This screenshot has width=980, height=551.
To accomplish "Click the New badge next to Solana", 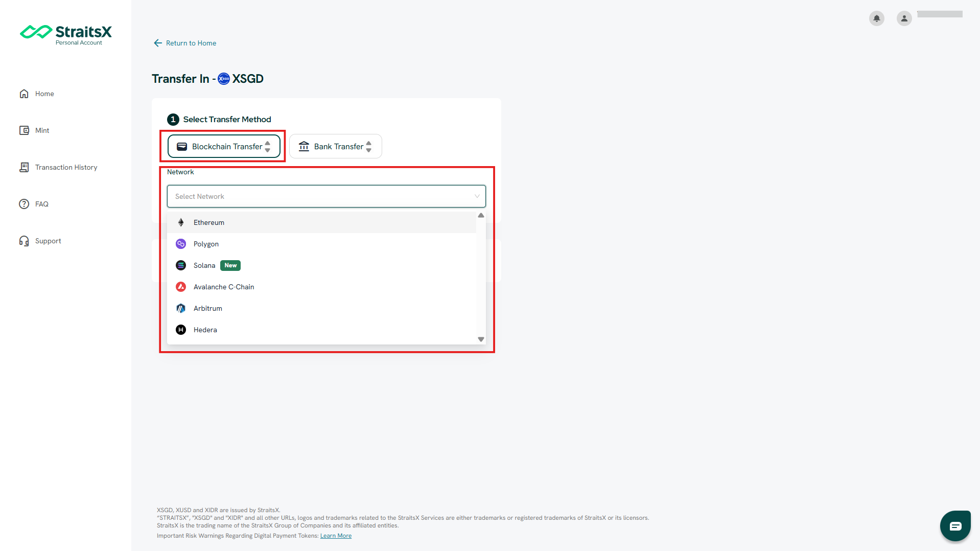I will pos(230,265).
